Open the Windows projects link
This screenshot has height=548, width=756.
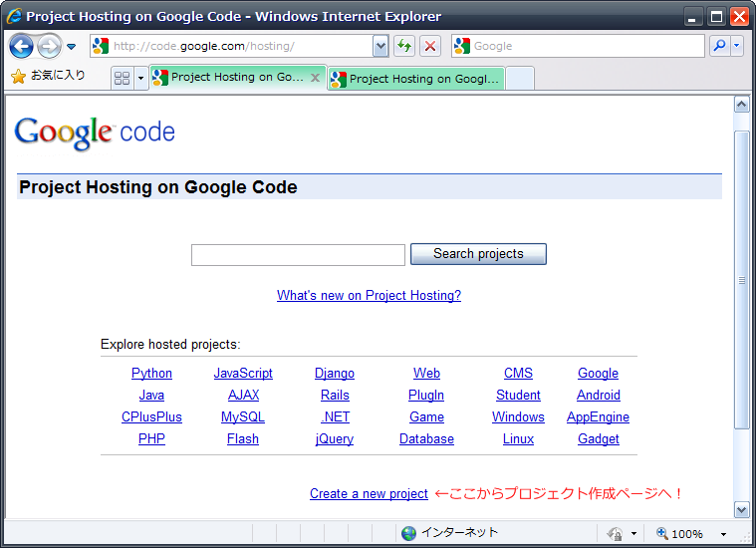click(x=518, y=417)
